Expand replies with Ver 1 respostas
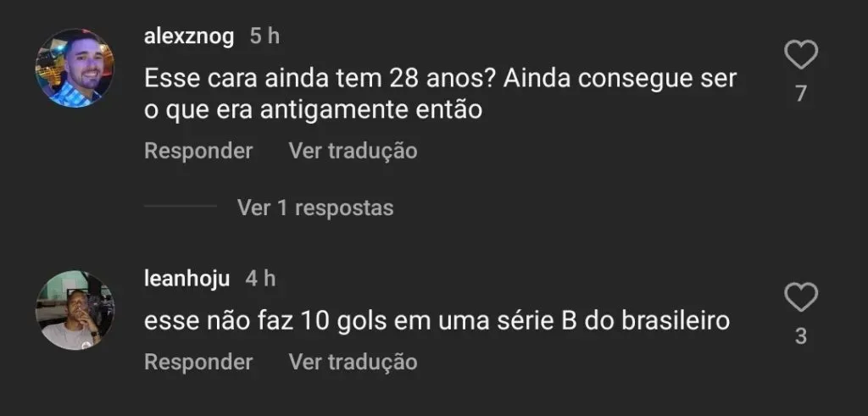Screen dimensions: 868x416 [x=315, y=207]
